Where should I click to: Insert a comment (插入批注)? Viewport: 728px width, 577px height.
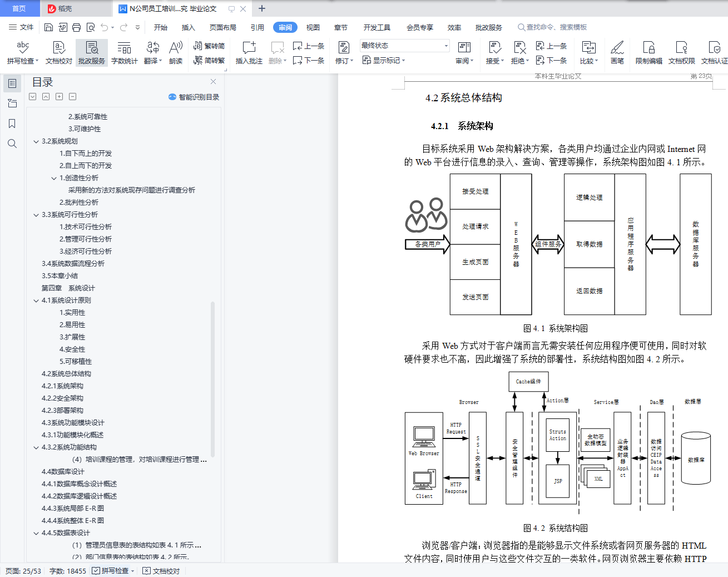point(249,53)
